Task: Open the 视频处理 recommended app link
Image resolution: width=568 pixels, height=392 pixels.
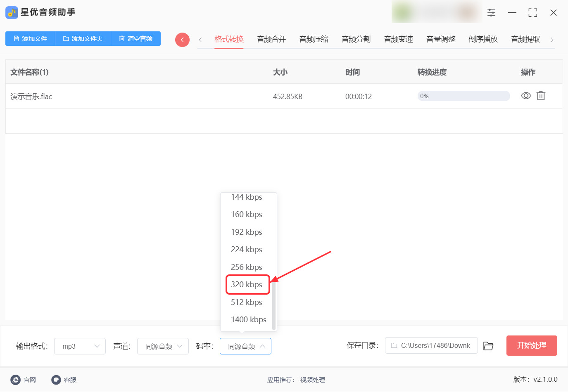Action: pyautogui.click(x=313, y=380)
